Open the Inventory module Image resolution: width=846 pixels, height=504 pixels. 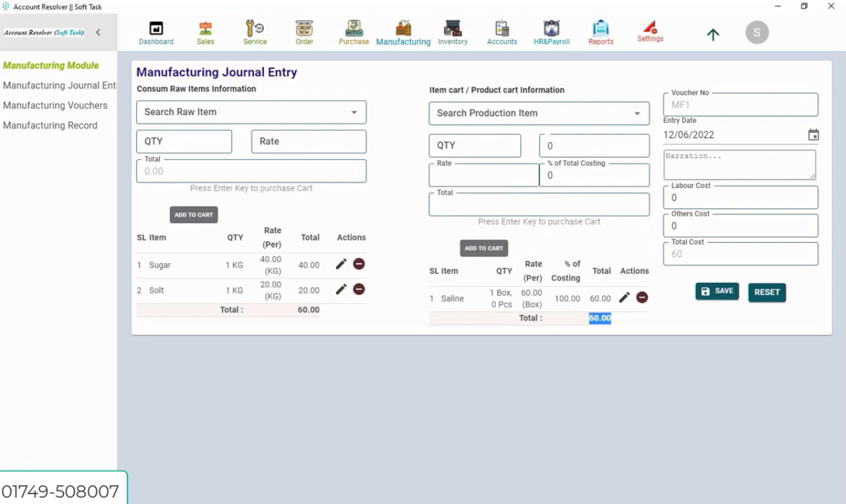tap(453, 32)
